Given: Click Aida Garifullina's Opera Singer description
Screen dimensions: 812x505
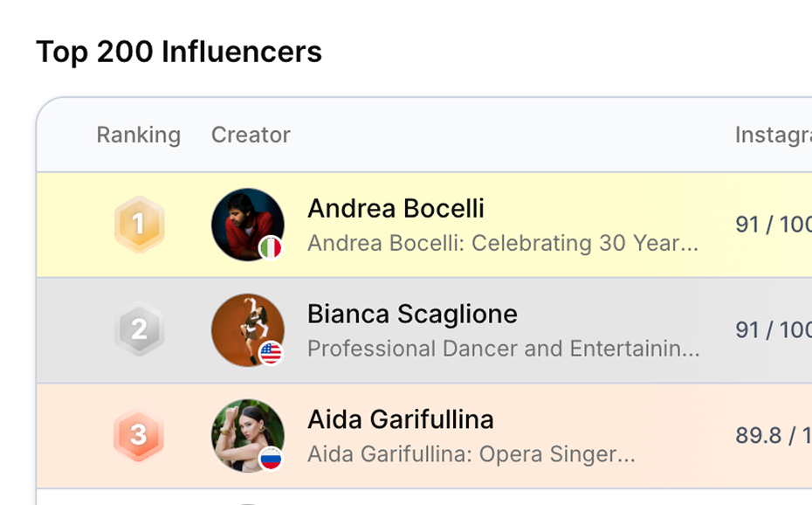Looking at the screenshot, I should pos(471,454).
